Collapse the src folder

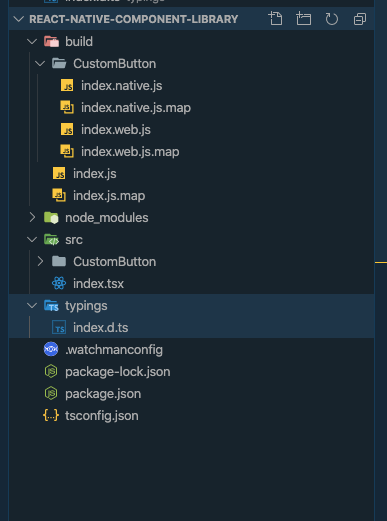pyautogui.click(x=32, y=239)
